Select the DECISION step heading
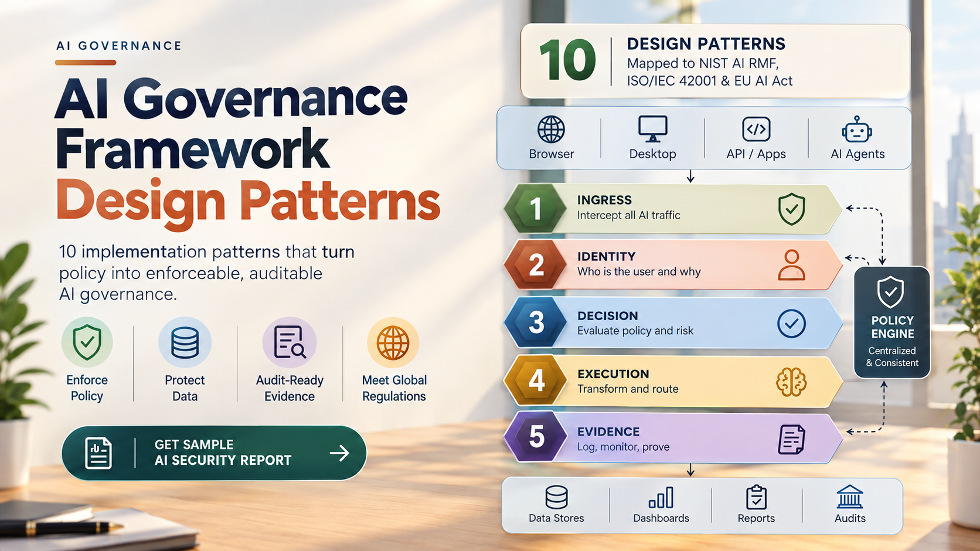 pyautogui.click(x=607, y=315)
